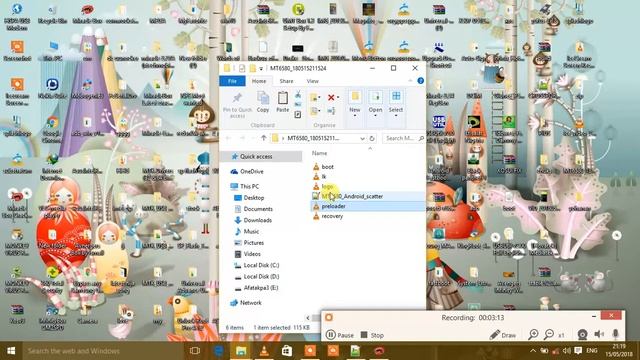Click the zoom out magnifier in recorder
Viewport: 640px width, 360px height.
[x=549, y=335]
